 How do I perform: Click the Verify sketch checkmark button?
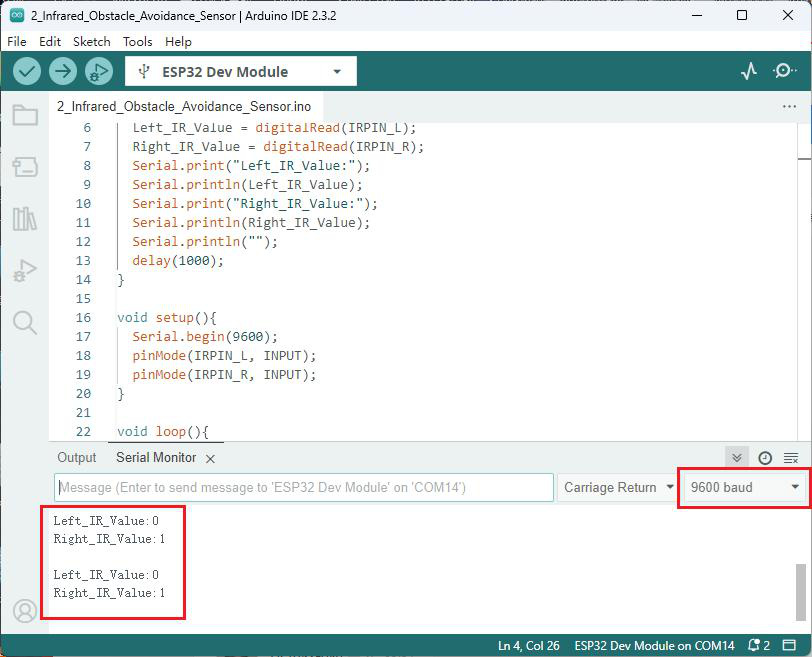(x=27, y=71)
